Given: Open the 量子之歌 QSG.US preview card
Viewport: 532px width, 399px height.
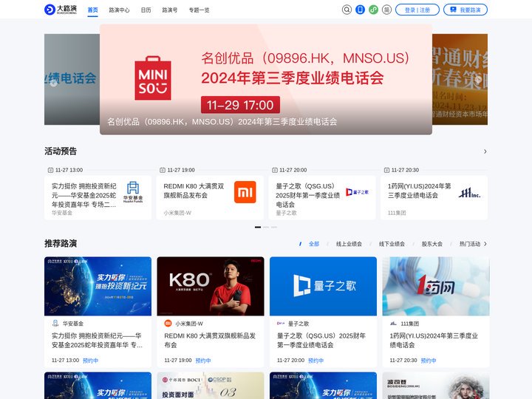Looking at the screenshot, I should (x=322, y=197).
